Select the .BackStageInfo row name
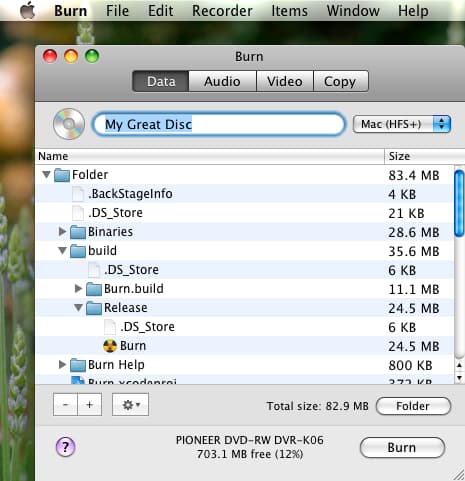 [x=130, y=194]
